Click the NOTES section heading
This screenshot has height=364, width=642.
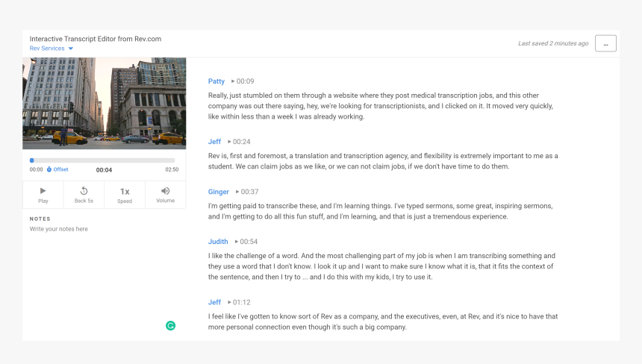pyautogui.click(x=40, y=219)
